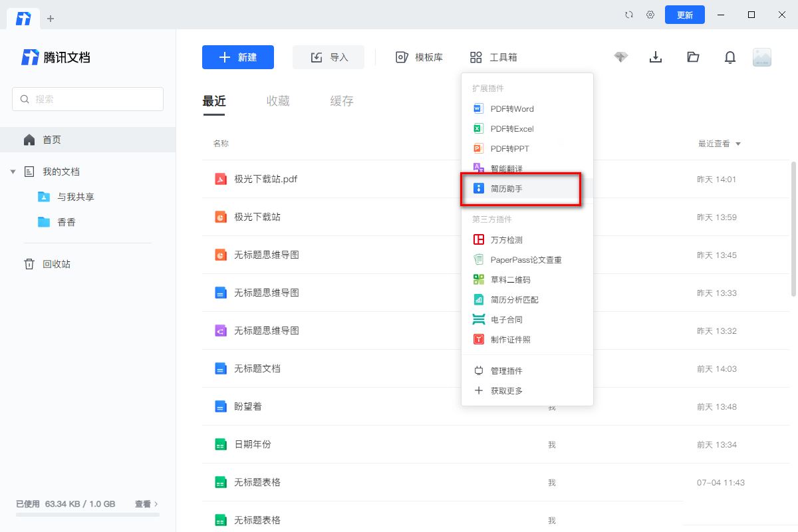Open the 模板库 template library
Image resolution: width=798 pixels, height=532 pixels.
coord(419,57)
